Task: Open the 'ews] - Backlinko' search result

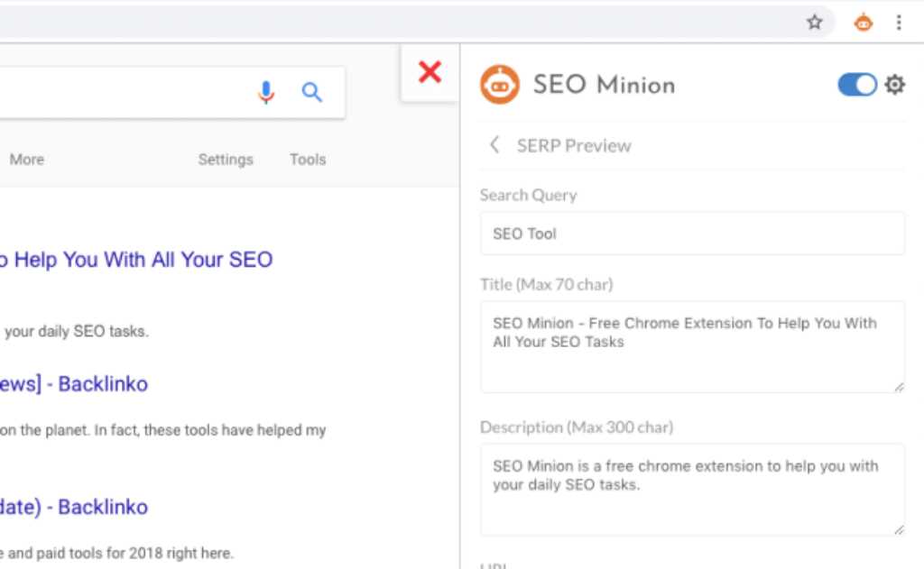Action: pos(74,384)
